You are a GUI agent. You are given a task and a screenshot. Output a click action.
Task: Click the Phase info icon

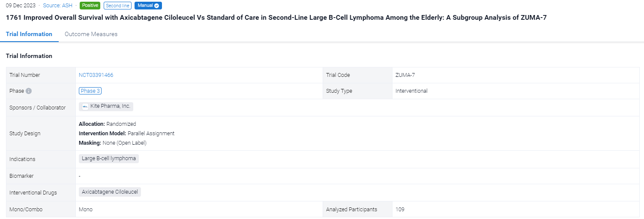29,91
